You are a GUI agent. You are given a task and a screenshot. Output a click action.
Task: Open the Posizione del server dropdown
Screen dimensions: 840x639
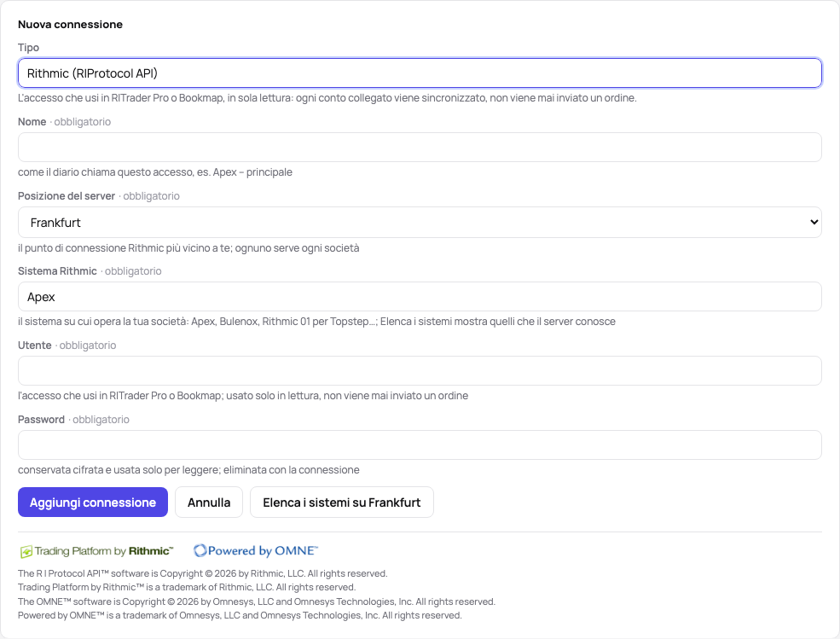click(x=420, y=223)
